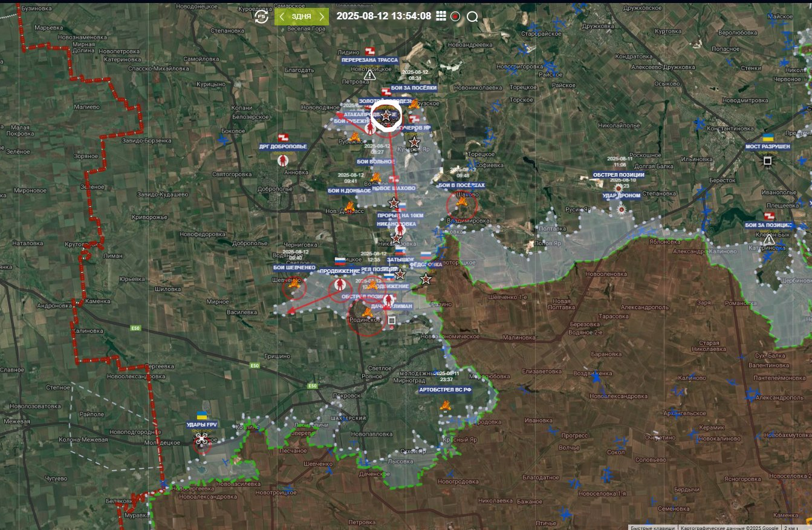Open the 'УДАР ДРОНОМ' event label

(621, 196)
